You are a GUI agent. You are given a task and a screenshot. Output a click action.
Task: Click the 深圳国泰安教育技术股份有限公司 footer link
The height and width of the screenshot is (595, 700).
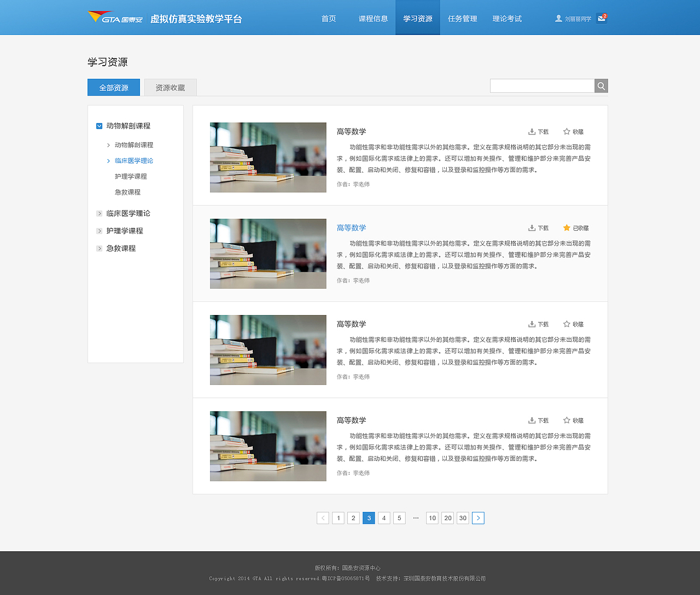[x=444, y=578]
